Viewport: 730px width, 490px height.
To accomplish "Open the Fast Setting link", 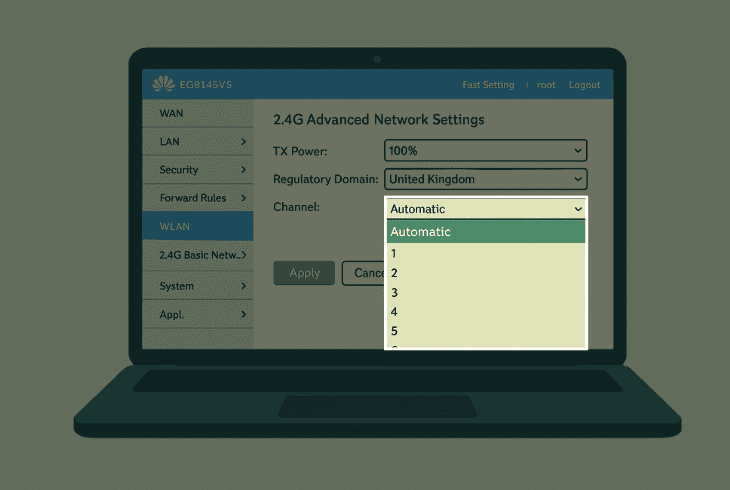I will pyautogui.click(x=488, y=85).
